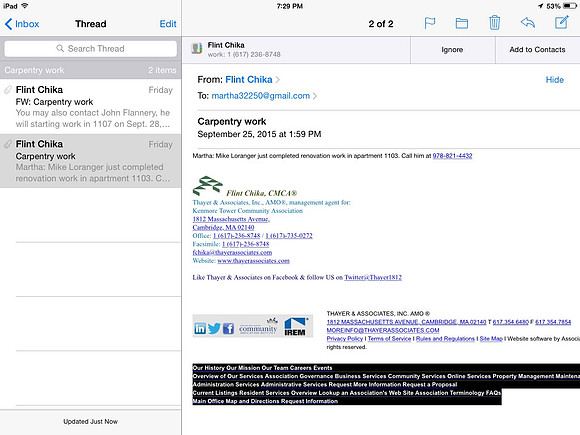The height and width of the screenshot is (435, 580).
Task: Delete the email with the trash icon
Action: coord(495,23)
